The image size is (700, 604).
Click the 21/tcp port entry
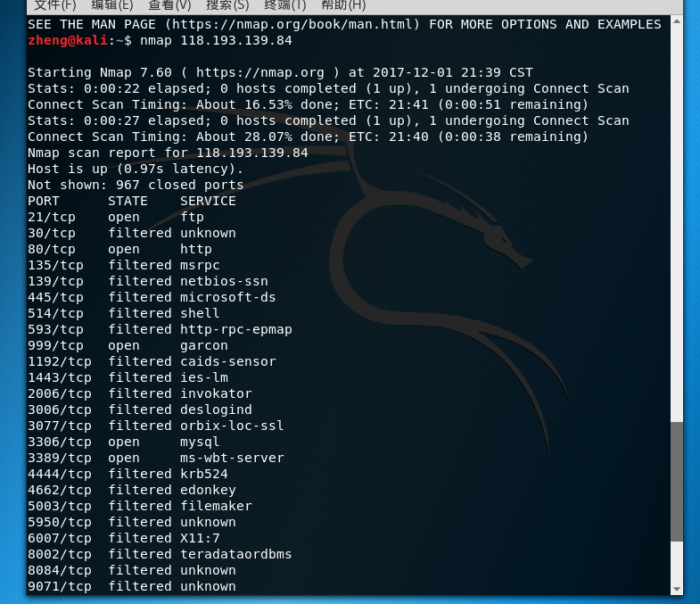coord(52,217)
